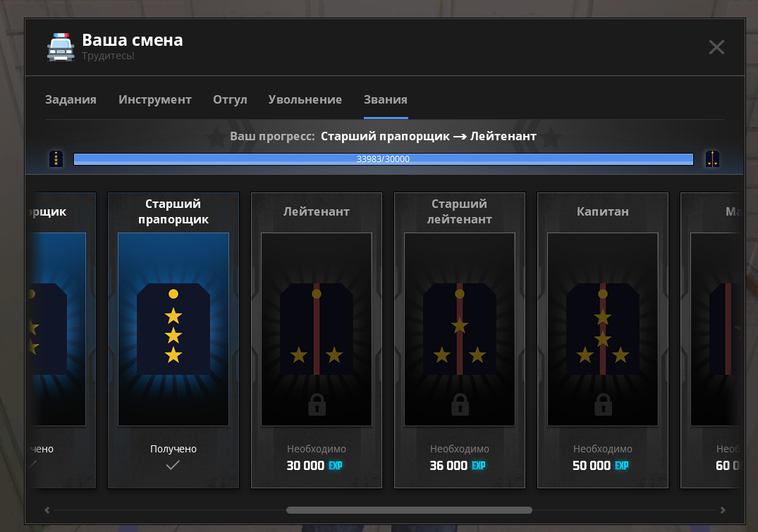Screen dimensions: 758x532
Task: Click the police car icon in header
Action: pyautogui.click(x=61, y=47)
